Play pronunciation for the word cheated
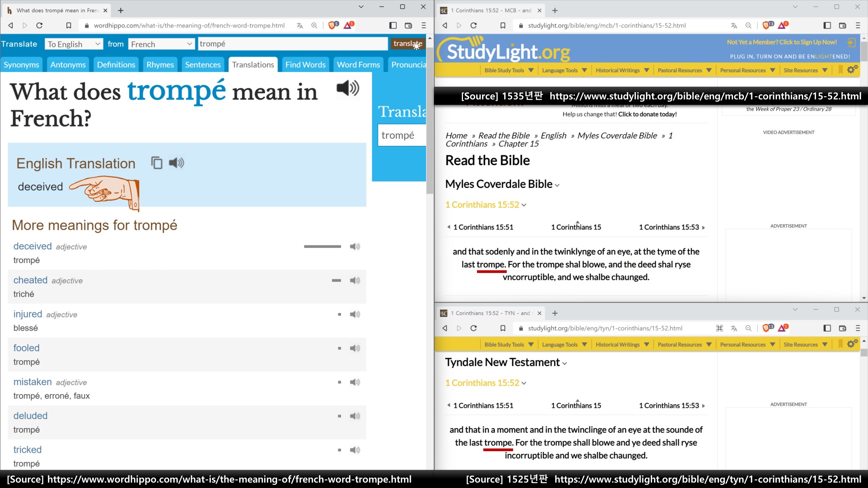The width and height of the screenshot is (868, 488). point(355,281)
